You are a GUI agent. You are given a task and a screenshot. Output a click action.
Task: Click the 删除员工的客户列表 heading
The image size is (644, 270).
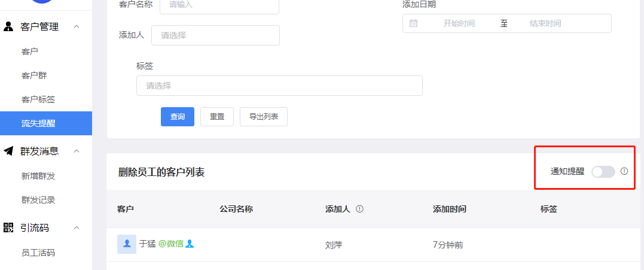click(x=161, y=172)
